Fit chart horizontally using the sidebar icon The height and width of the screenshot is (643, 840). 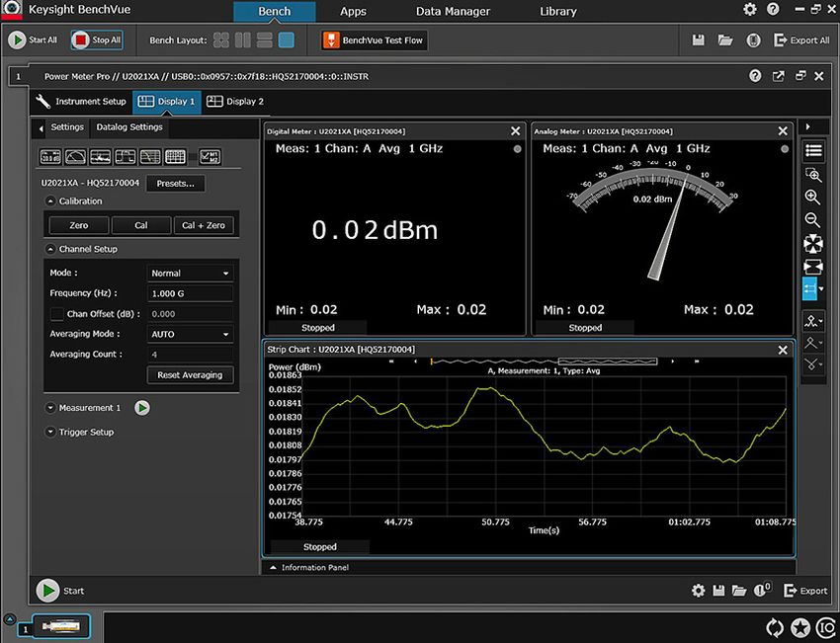point(812,266)
